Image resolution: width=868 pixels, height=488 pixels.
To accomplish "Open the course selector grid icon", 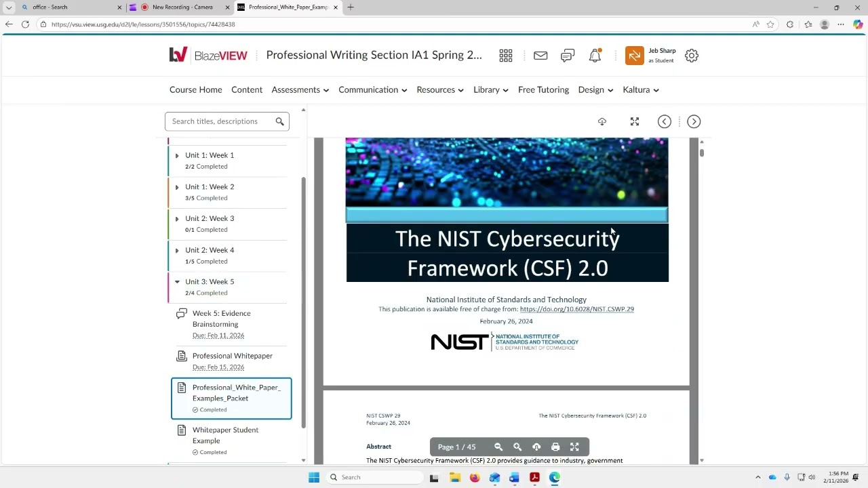I will click(x=506, y=56).
